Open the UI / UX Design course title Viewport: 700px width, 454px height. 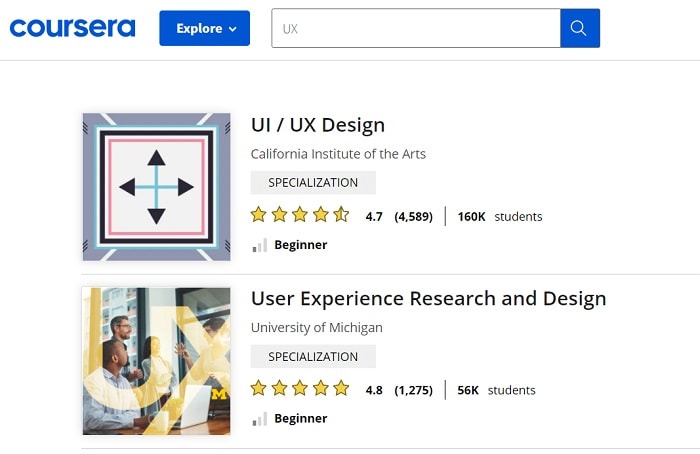coord(318,125)
